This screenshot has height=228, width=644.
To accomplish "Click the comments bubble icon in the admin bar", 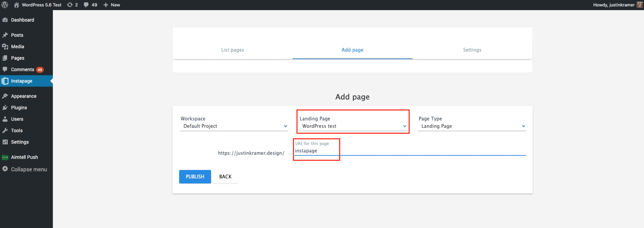I will 86,5.
